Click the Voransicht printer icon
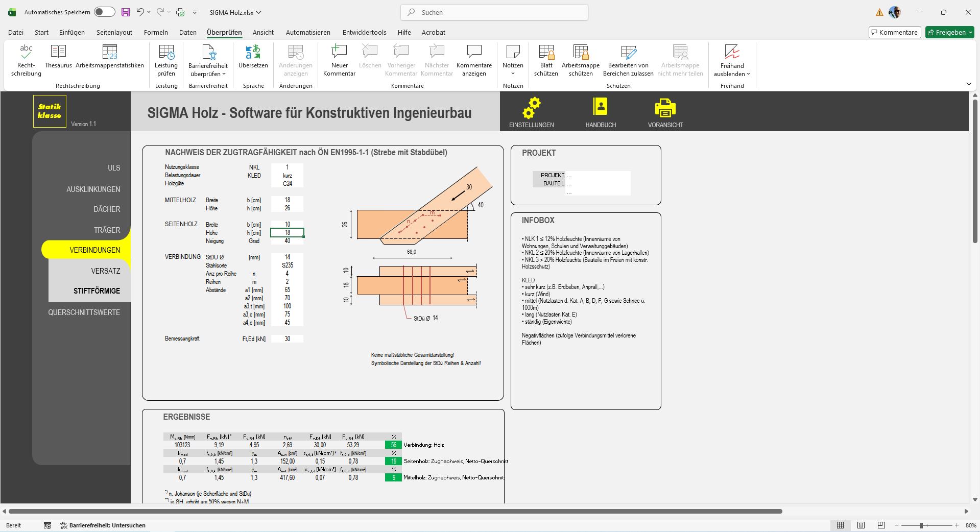 click(x=665, y=108)
